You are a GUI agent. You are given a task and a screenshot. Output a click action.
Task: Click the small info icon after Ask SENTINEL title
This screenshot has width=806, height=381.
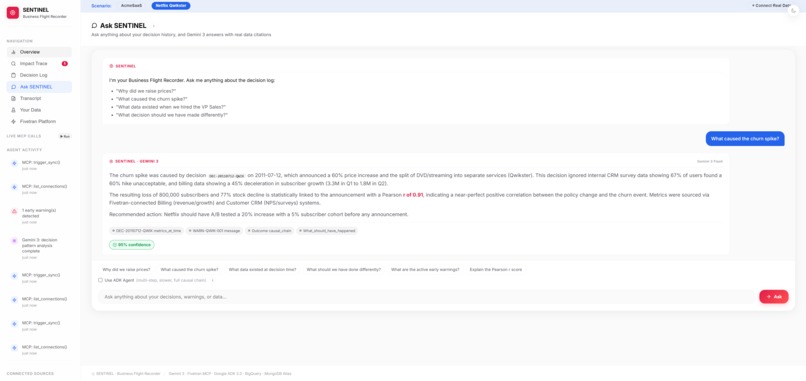coord(154,26)
